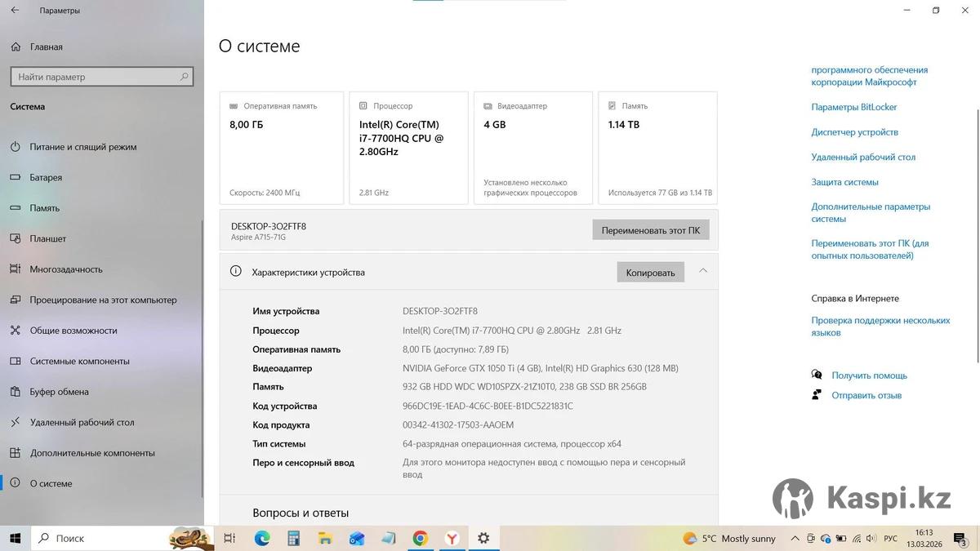Open the Диспетчер устройств link
Image resolution: width=980 pixels, height=551 pixels.
[x=854, y=132]
